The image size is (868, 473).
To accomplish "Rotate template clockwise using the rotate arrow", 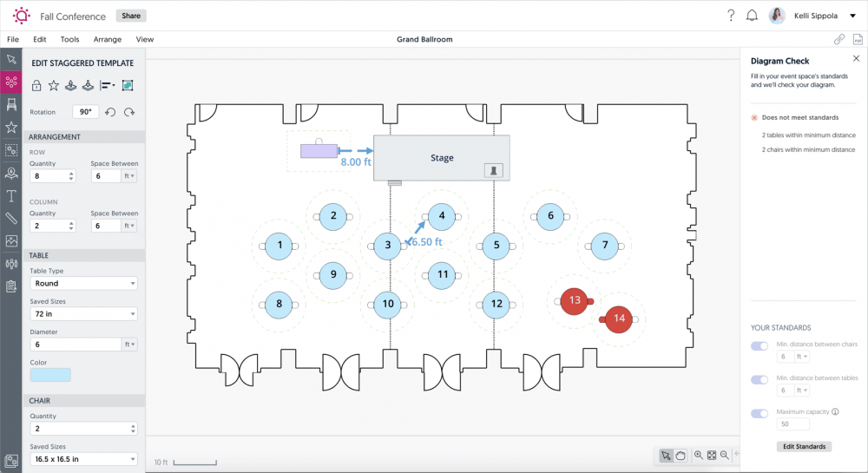I will click(129, 112).
